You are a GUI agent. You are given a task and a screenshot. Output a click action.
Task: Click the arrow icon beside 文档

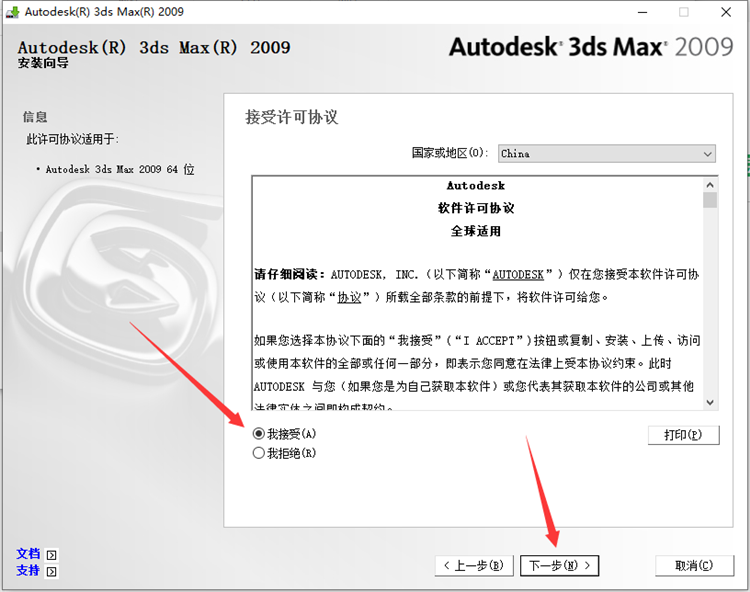pos(51,555)
